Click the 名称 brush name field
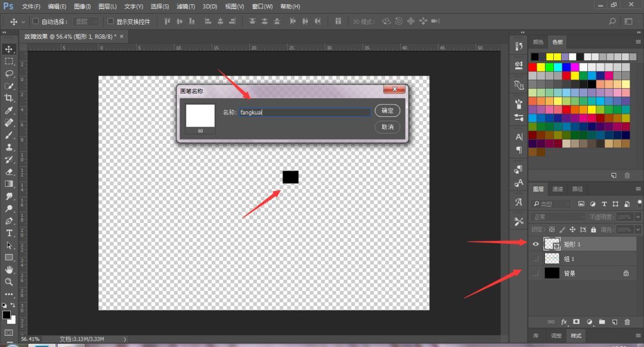Image resolution: width=644 pixels, height=347 pixels. [x=305, y=112]
